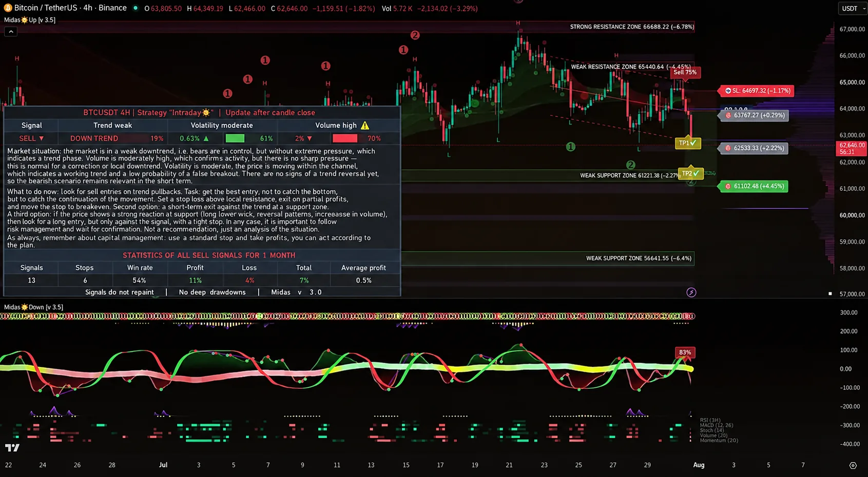Click the SELL signal cell
The height and width of the screenshot is (477, 868).
click(31, 138)
